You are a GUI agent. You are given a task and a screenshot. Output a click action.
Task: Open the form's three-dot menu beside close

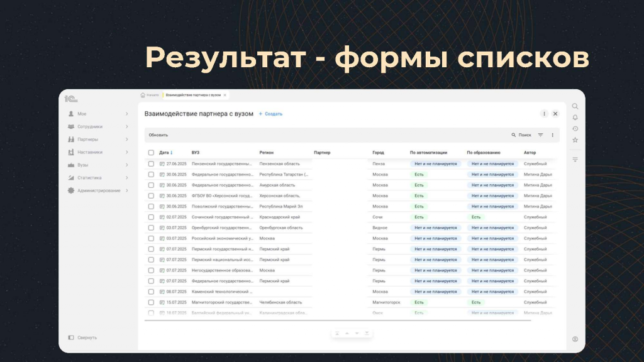[544, 114]
